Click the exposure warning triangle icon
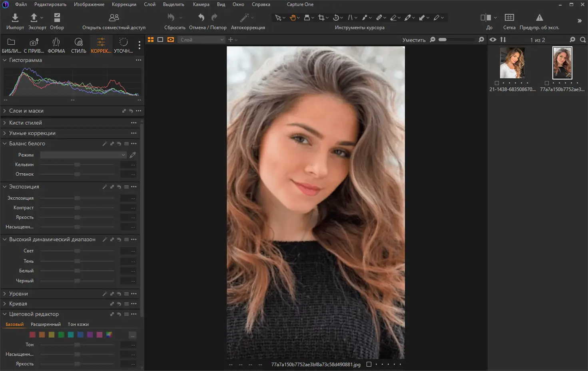588x371 pixels. click(x=539, y=18)
